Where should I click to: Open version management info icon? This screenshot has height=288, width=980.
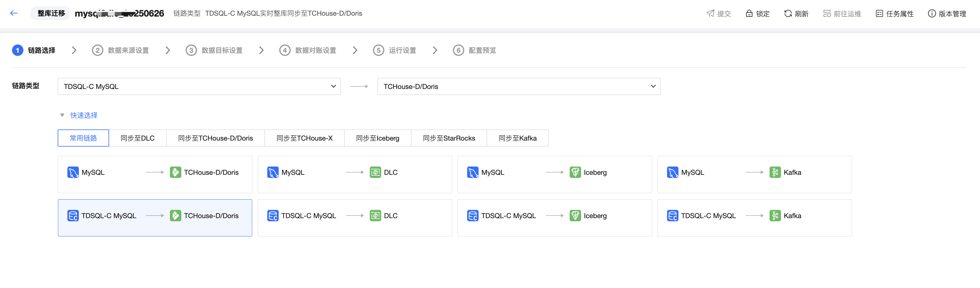pyautogui.click(x=932, y=14)
